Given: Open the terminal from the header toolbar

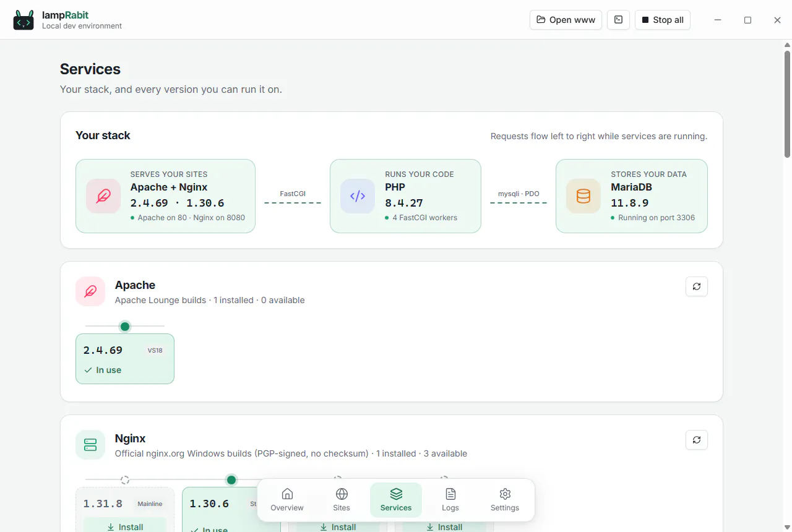Looking at the screenshot, I should (x=618, y=20).
